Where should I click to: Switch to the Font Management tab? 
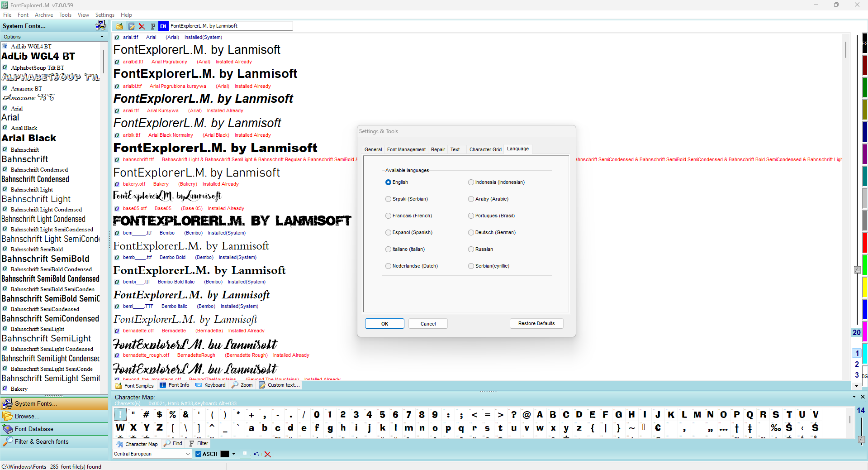coord(406,149)
